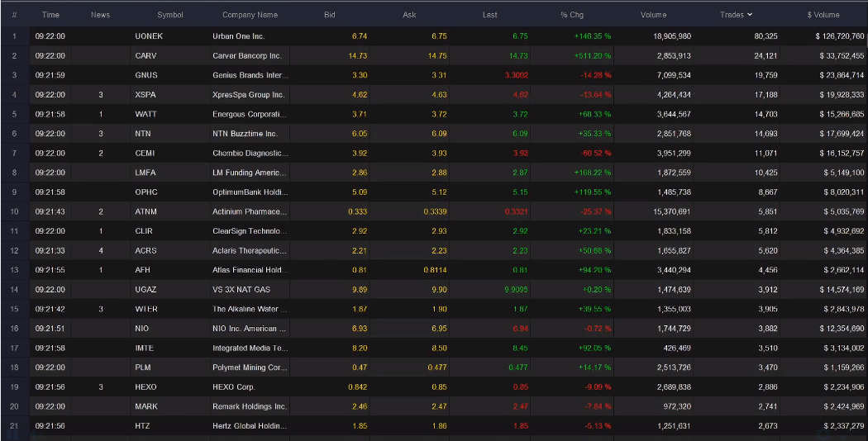Select the CARV symbol

tap(145, 55)
